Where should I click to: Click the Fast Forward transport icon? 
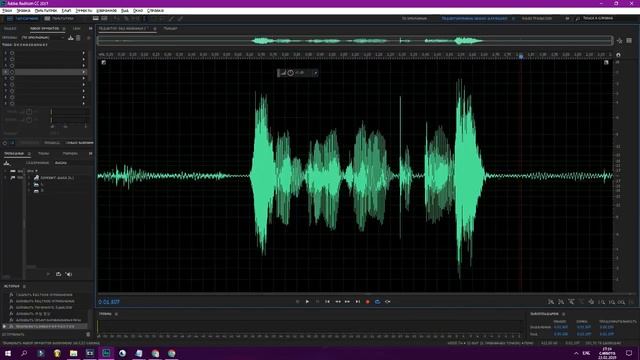pos(347,302)
